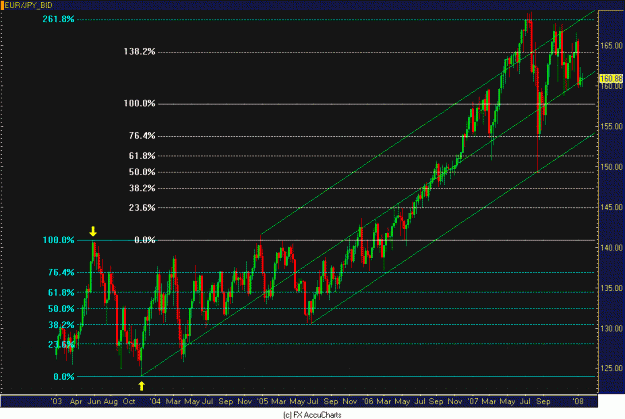Select the cyan 50.0% retracement label

pos(61,309)
